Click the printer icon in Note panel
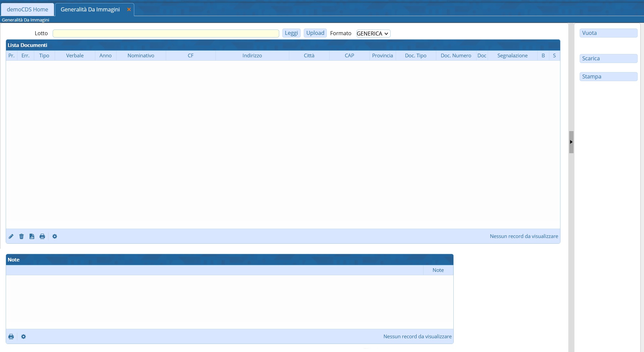This screenshot has width=644, height=352. coord(11,337)
